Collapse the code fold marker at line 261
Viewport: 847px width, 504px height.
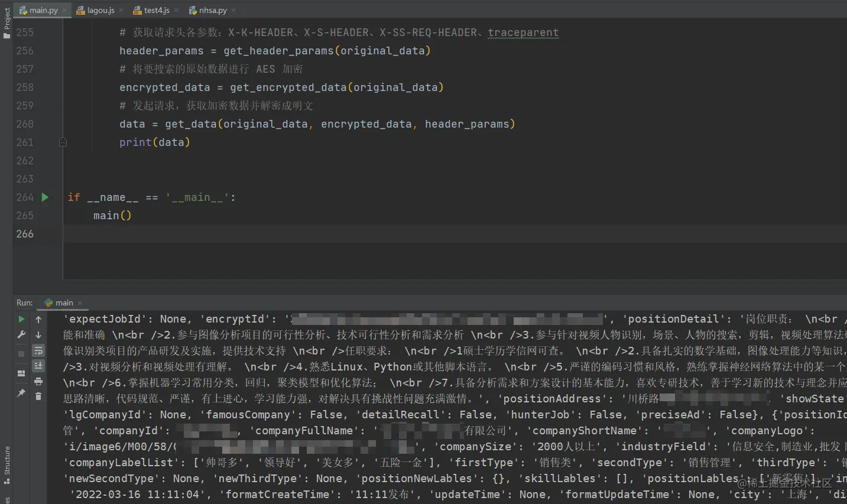pos(63,142)
